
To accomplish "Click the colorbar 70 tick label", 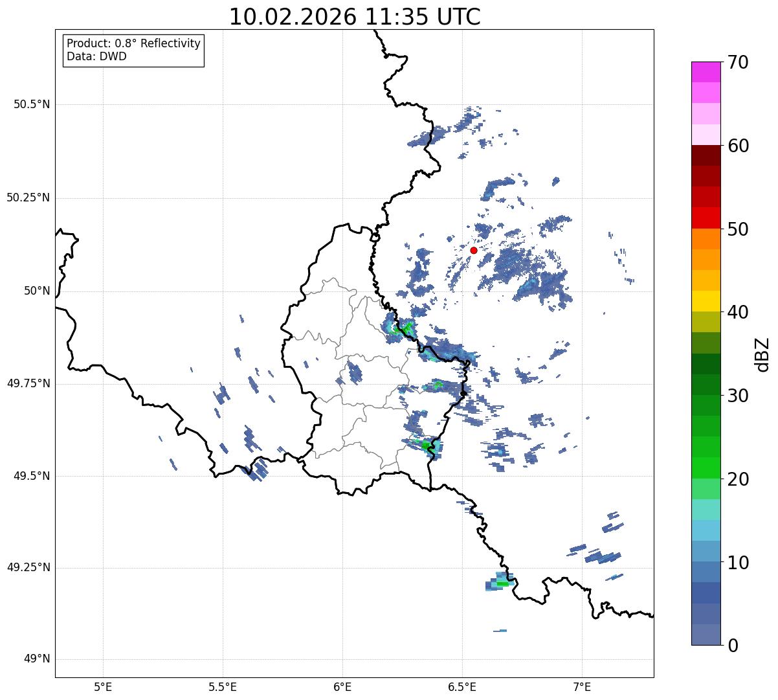I will coord(738,62).
